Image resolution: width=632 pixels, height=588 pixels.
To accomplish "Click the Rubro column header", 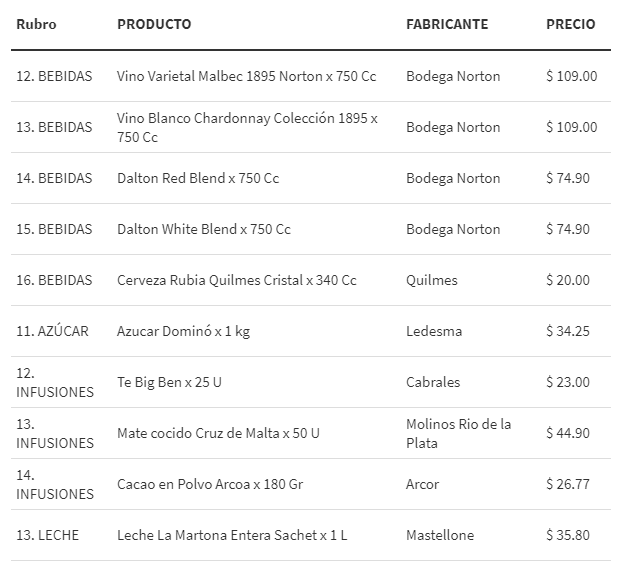I will click(x=36, y=24).
